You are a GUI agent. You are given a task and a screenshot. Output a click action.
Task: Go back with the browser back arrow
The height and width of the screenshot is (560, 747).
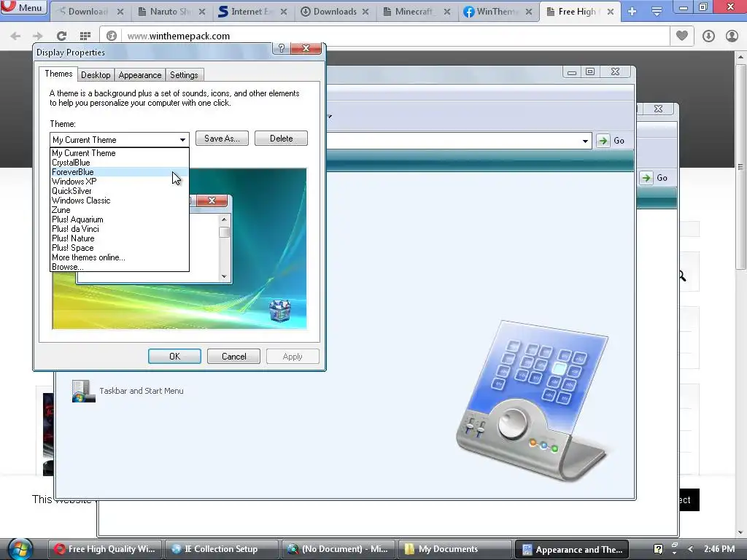tap(15, 36)
